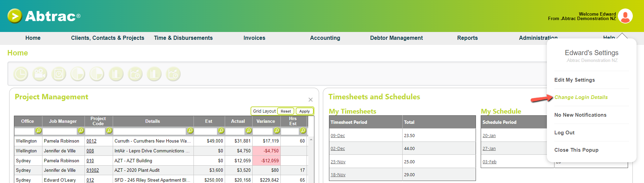
Task: Click the clock icon in the shortcut toolbar
Action: click(x=21, y=74)
